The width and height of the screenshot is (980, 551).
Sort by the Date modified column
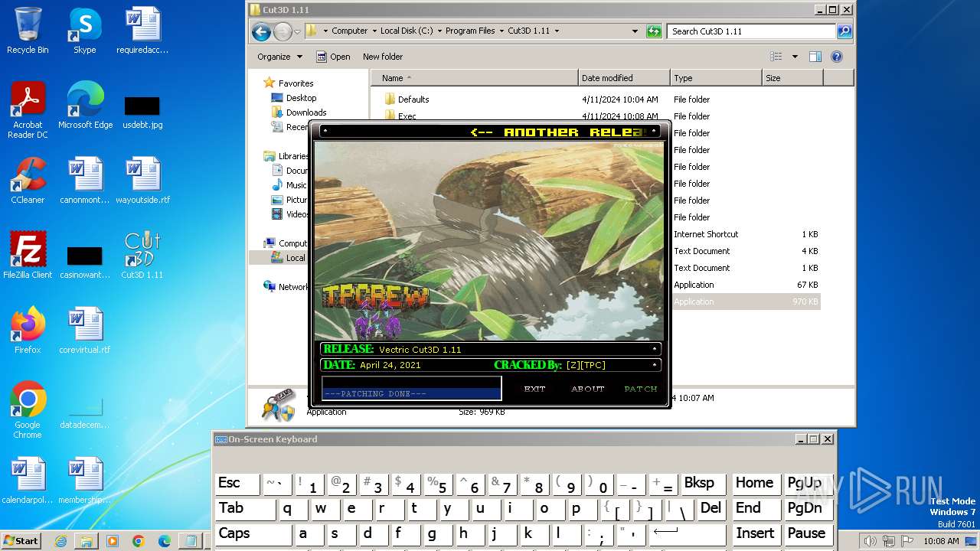point(624,78)
